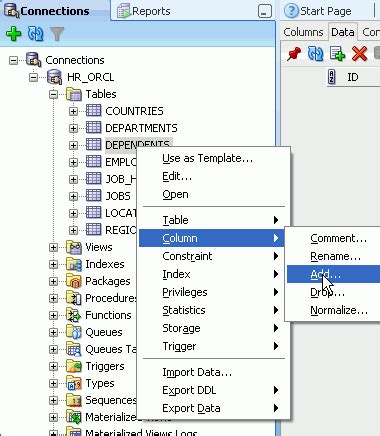380x436 pixels.
Task: Expand the Packages node
Action: tap(53, 281)
